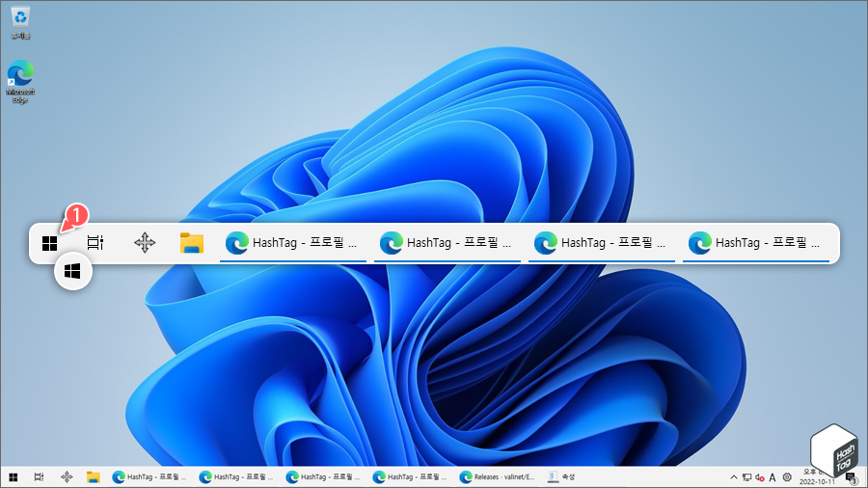Open Task View from the Windows system taskbar

click(x=39, y=477)
